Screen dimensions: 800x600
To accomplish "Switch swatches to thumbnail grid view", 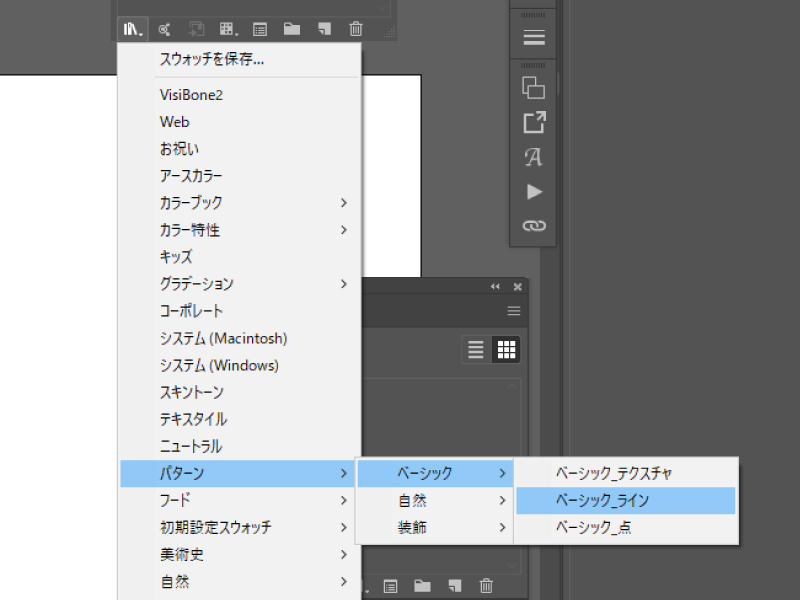I will coord(505,349).
